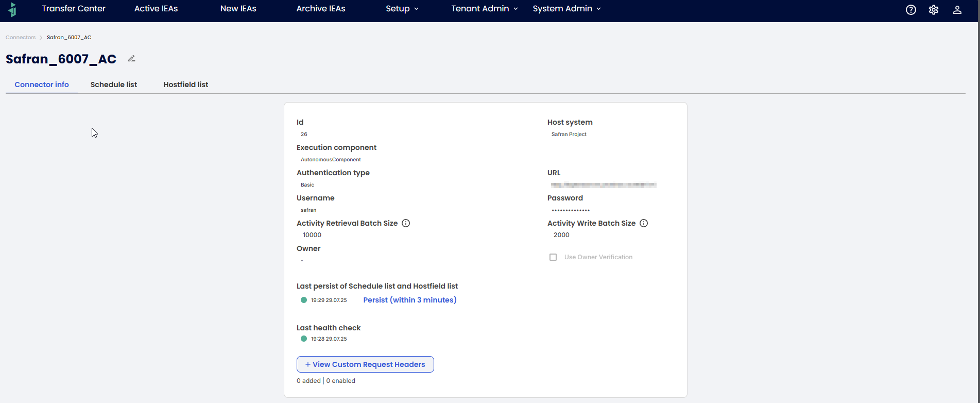Viewport: 980px width, 403px height.
Task: Click last health check time 19:28 29.07.25
Action: pos(329,339)
